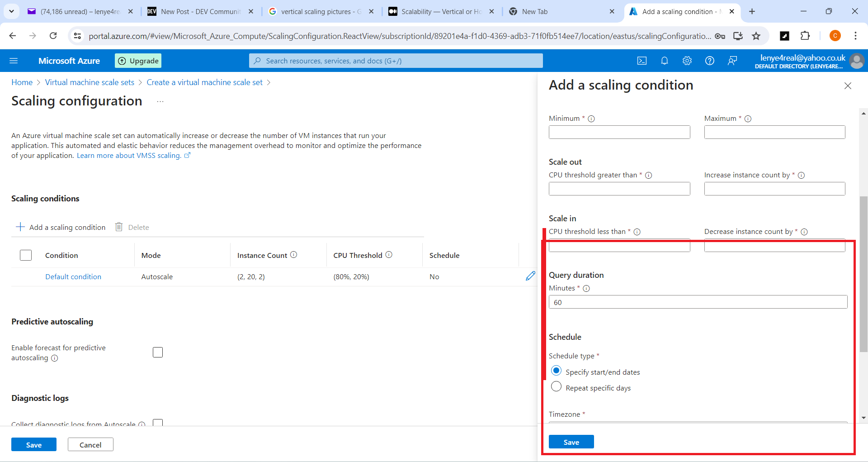
Task: Expand the ellipsis menu beside Scaling configuration
Action: (160, 101)
